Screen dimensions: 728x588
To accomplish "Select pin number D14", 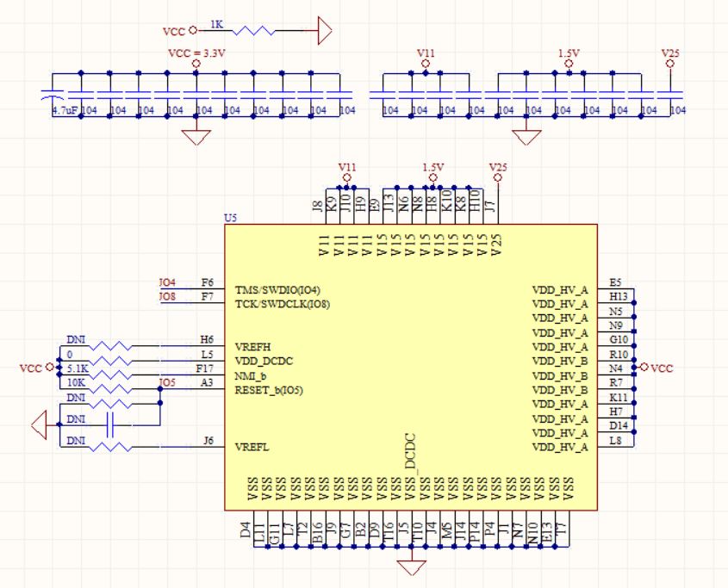I will (x=619, y=425).
